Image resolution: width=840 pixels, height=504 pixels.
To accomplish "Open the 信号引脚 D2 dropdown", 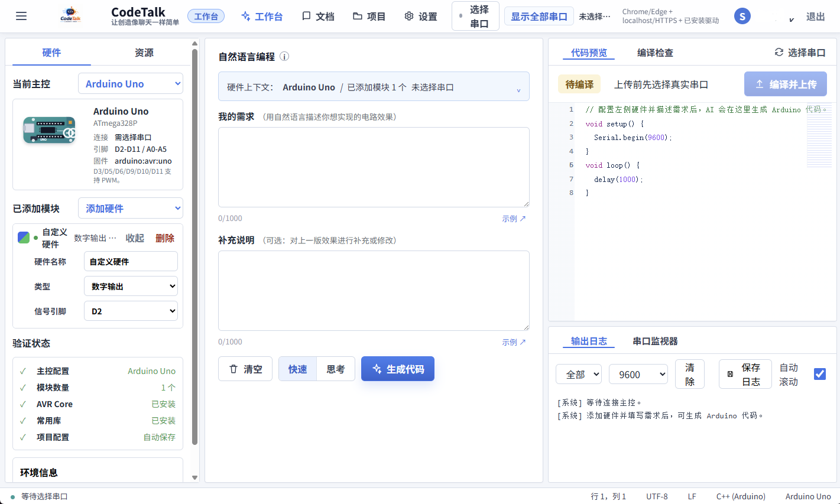I will (131, 311).
